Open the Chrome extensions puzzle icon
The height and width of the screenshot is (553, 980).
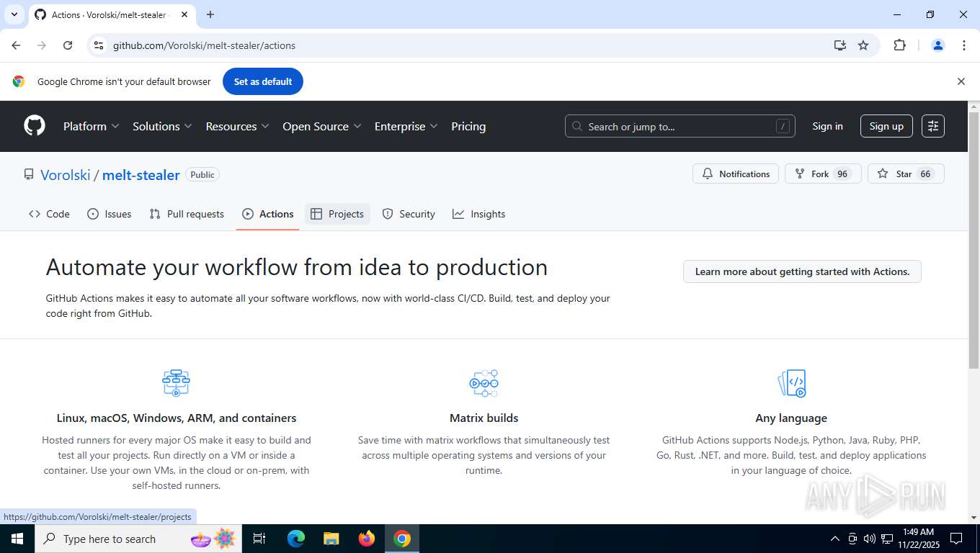899,45
